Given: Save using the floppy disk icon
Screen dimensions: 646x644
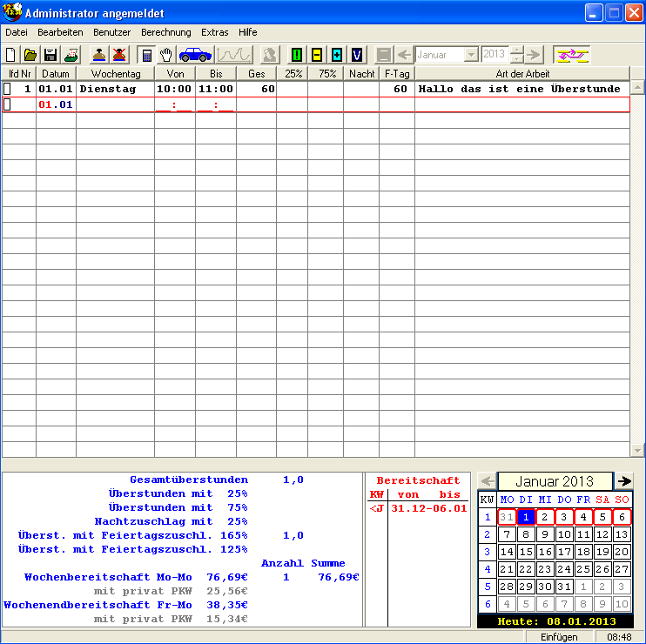Looking at the screenshot, I should point(50,55).
